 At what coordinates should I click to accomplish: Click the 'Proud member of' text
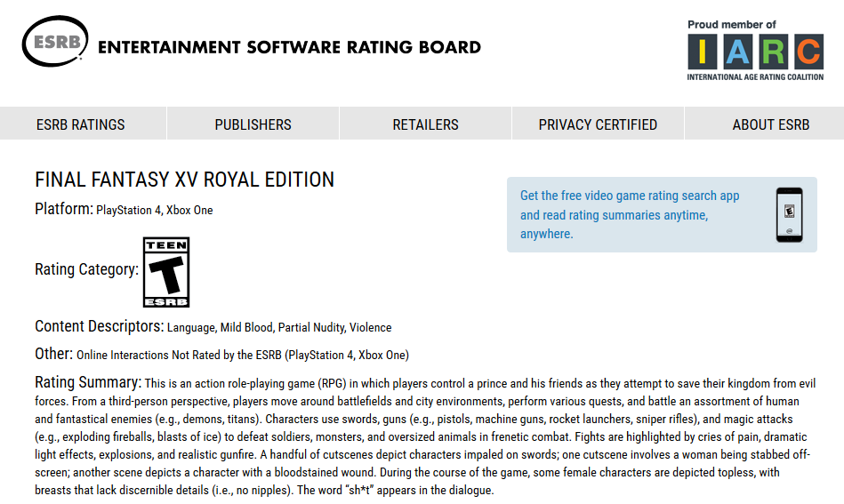click(732, 24)
